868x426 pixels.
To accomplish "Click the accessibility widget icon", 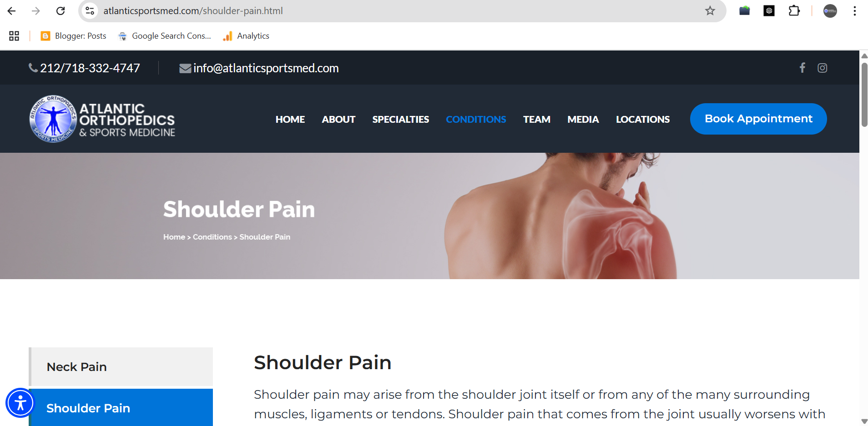I will tap(20, 403).
